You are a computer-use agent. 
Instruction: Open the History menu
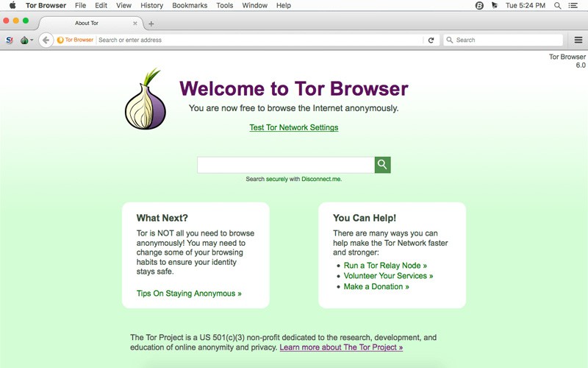click(x=151, y=5)
